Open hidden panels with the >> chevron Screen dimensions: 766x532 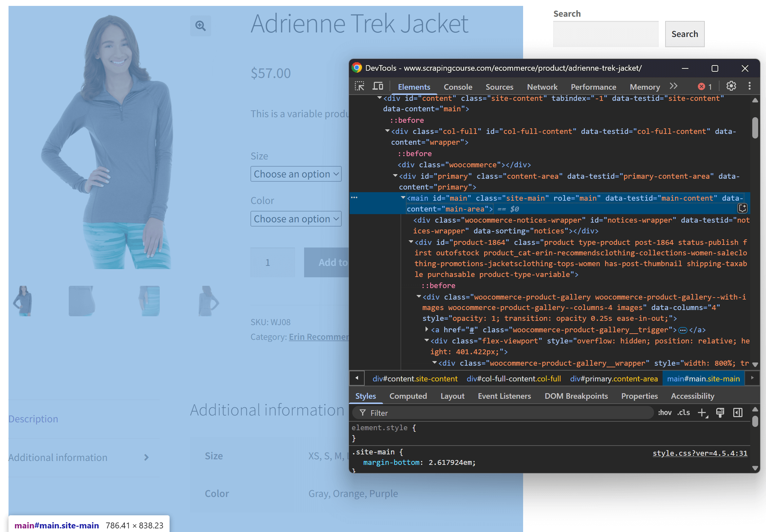673,86
